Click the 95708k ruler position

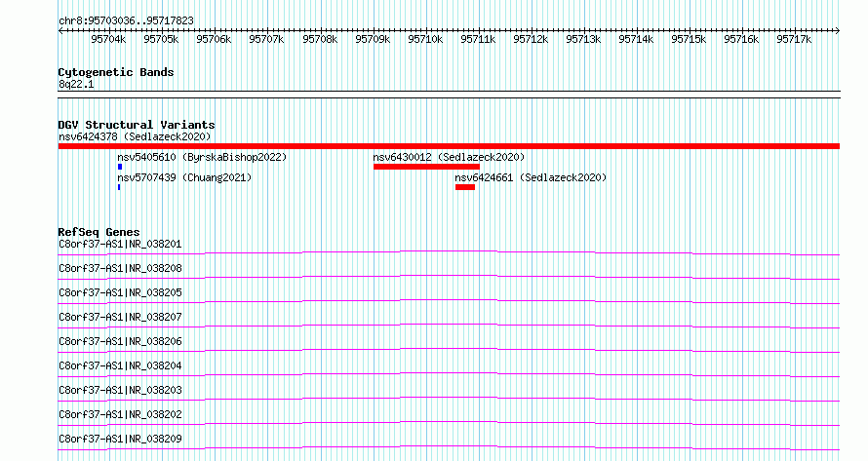(x=320, y=39)
